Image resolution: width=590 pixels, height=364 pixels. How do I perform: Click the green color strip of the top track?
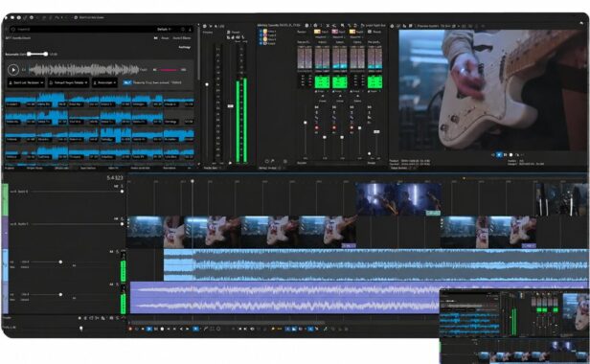[x=5, y=199]
